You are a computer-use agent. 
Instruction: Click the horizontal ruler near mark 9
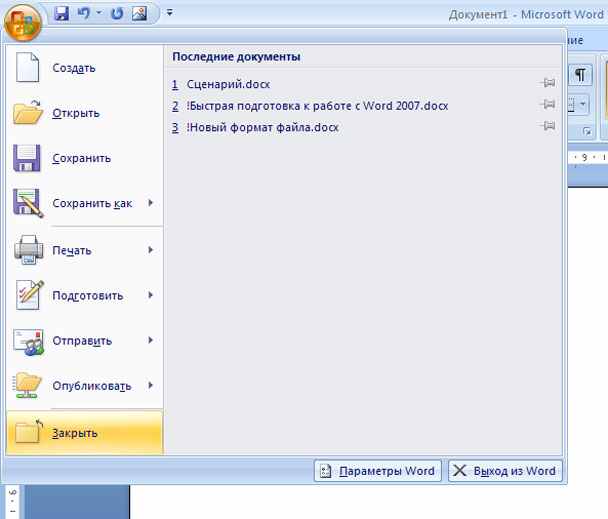[584, 157]
